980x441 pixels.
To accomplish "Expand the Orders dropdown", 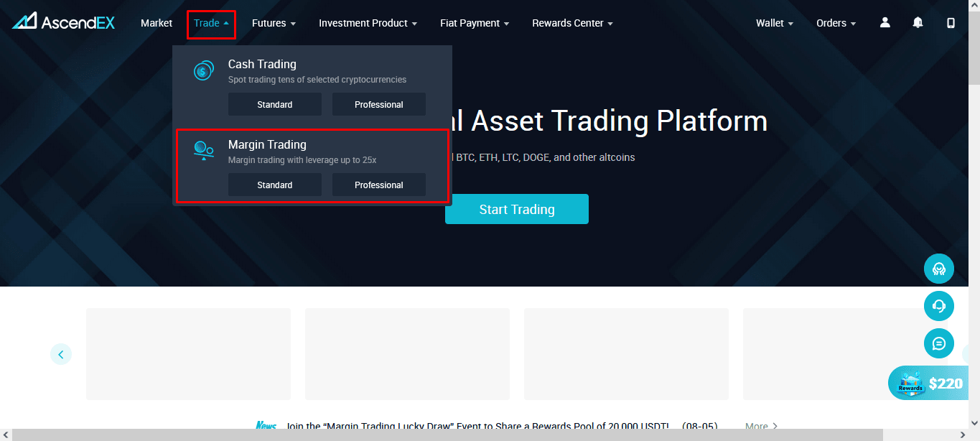I will click(836, 23).
